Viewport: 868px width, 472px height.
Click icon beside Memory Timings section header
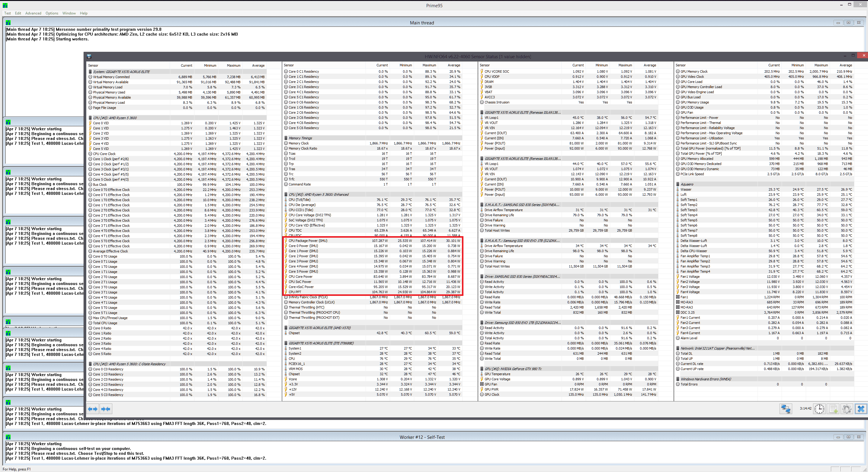click(286, 138)
